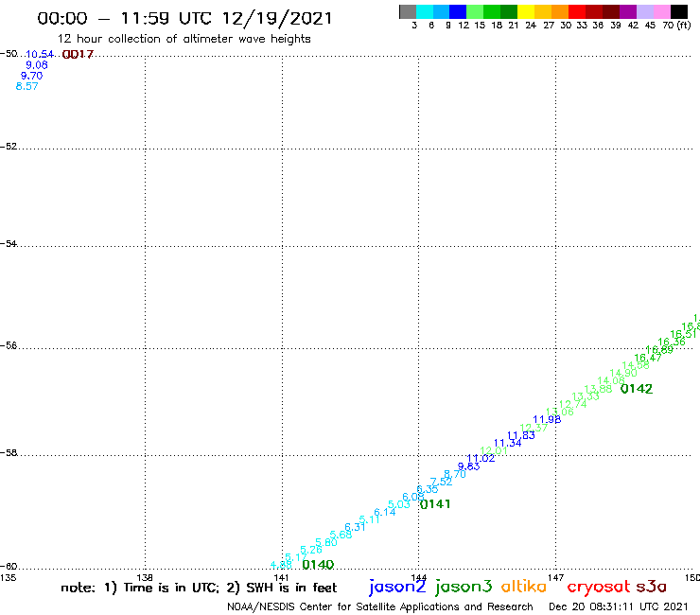Click the darkest green swatch in the legend

509,11
